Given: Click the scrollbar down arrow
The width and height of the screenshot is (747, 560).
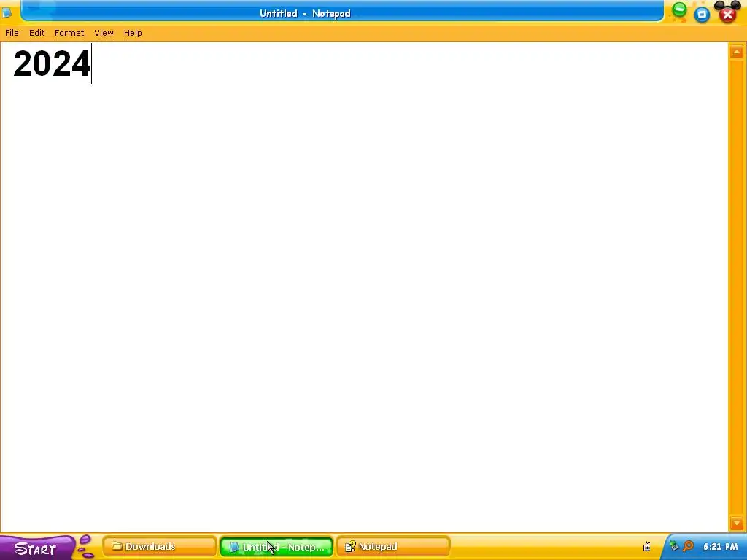Looking at the screenshot, I should 737,524.
